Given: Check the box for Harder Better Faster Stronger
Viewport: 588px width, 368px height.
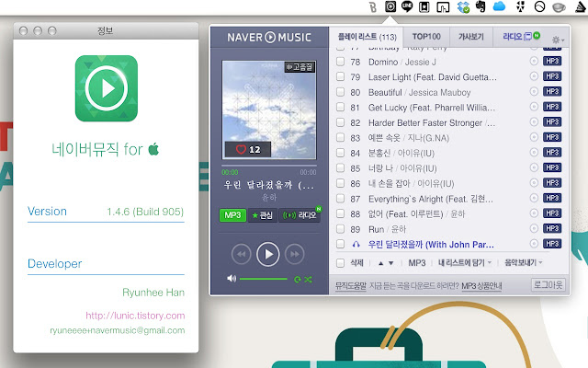Looking at the screenshot, I should [x=340, y=122].
